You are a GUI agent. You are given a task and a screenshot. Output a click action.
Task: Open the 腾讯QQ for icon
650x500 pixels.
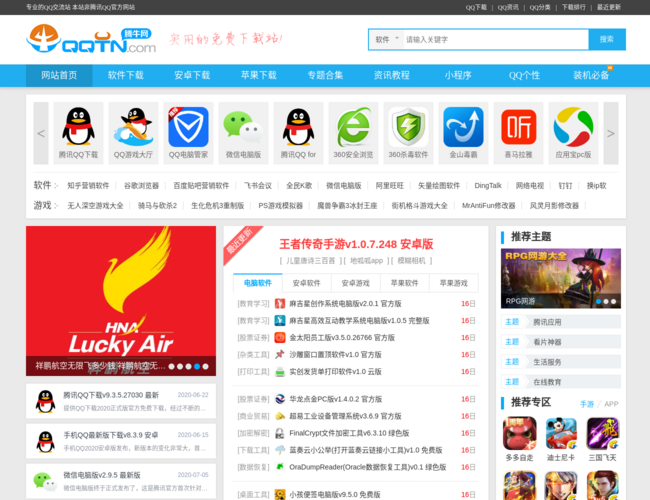298,126
